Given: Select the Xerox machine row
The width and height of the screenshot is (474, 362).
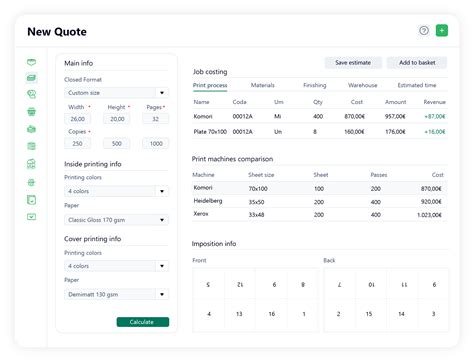Looking at the screenshot, I should click(320, 214).
